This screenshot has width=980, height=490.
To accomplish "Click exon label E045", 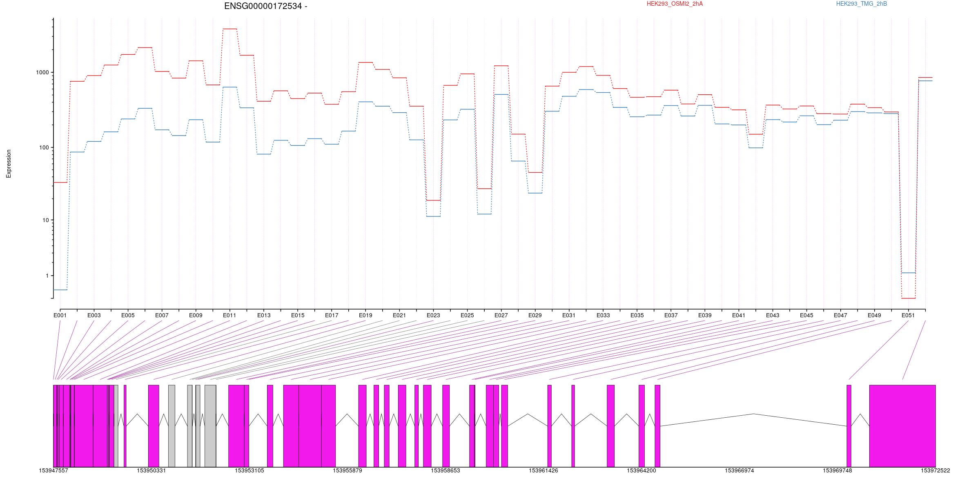I will tap(806, 315).
